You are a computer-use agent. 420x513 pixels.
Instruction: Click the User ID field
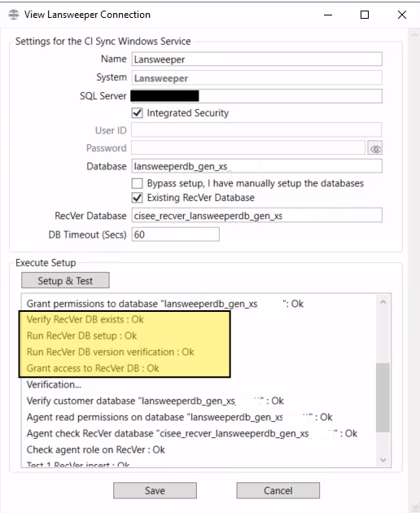click(256, 130)
